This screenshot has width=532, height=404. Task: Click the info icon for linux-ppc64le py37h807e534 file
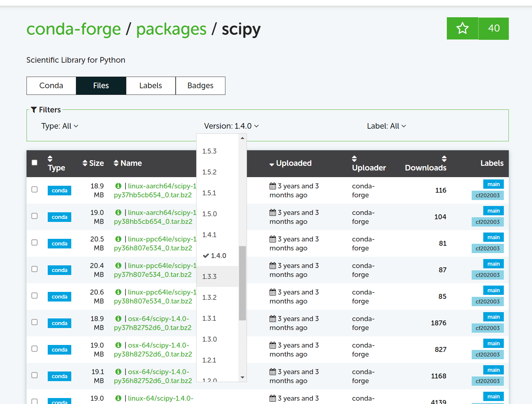(x=118, y=266)
